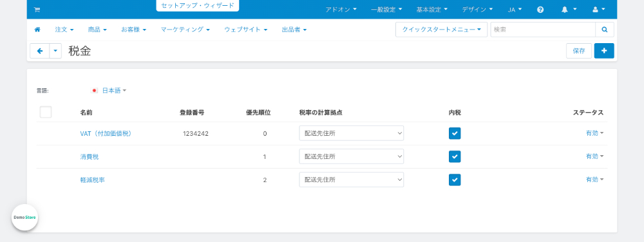This screenshot has width=644, height=242.
Task: Open 有効 status dropdown for VAT row
Action: tap(594, 133)
